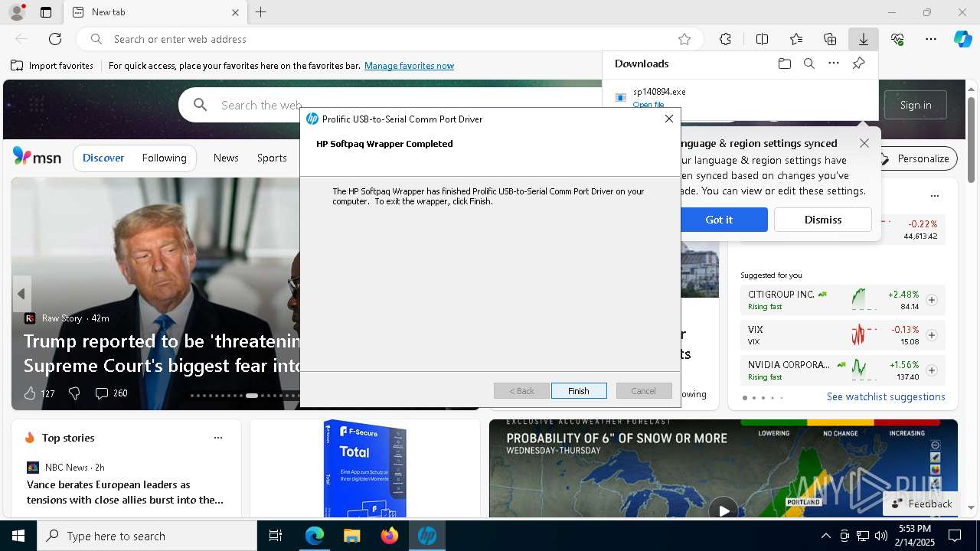This screenshot has height=551, width=980.
Task: Play the snow forecast video
Action: coord(723,509)
